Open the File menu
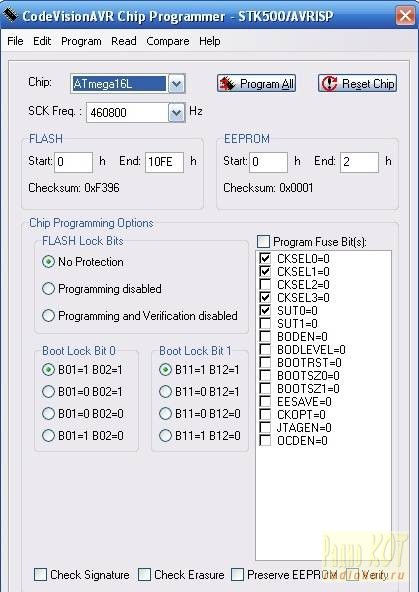Viewport: 419px width, 592px height. coord(15,41)
